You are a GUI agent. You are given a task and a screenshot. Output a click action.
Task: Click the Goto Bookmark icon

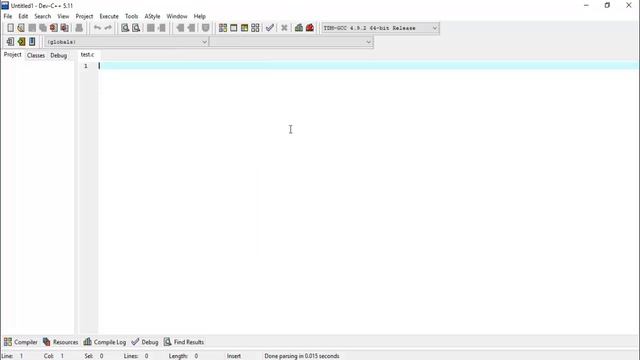[191, 28]
